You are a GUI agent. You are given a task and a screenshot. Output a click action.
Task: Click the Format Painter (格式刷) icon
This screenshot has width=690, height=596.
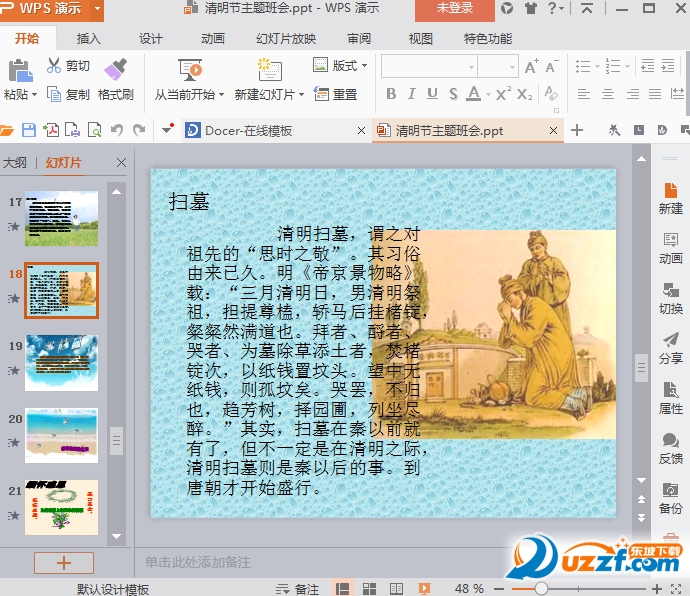(x=115, y=69)
